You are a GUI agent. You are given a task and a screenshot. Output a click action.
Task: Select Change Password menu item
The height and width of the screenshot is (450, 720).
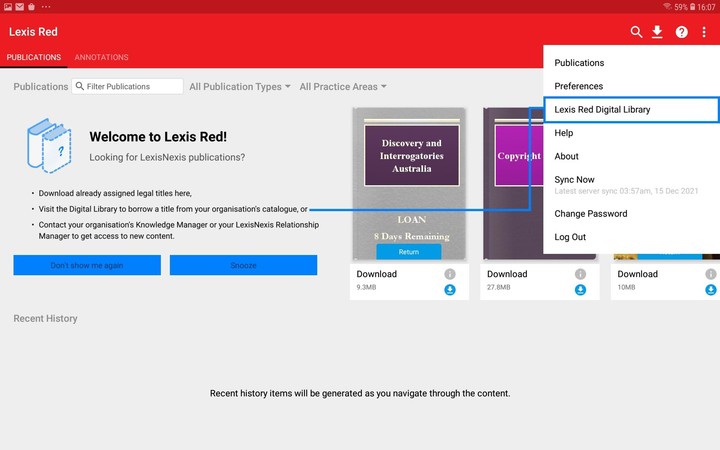(x=631, y=214)
